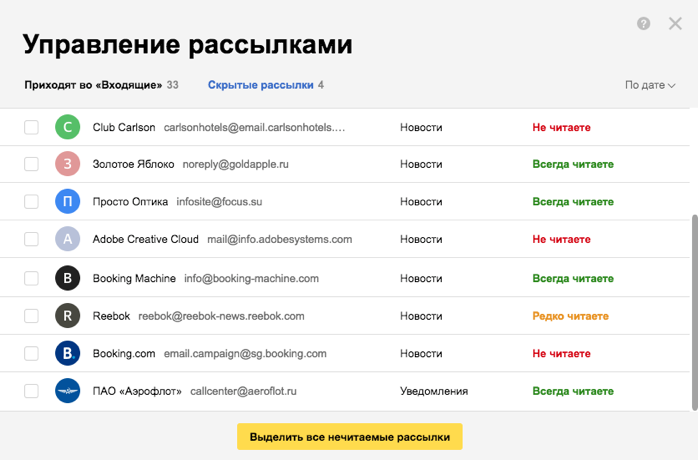The height and width of the screenshot is (460, 698).
Task: Click the Booking.com sender name
Action: click(x=124, y=353)
